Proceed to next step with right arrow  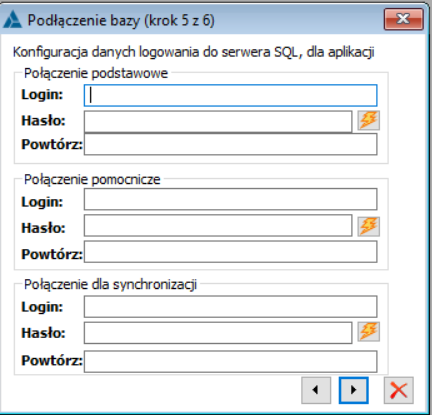click(x=353, y=390)
